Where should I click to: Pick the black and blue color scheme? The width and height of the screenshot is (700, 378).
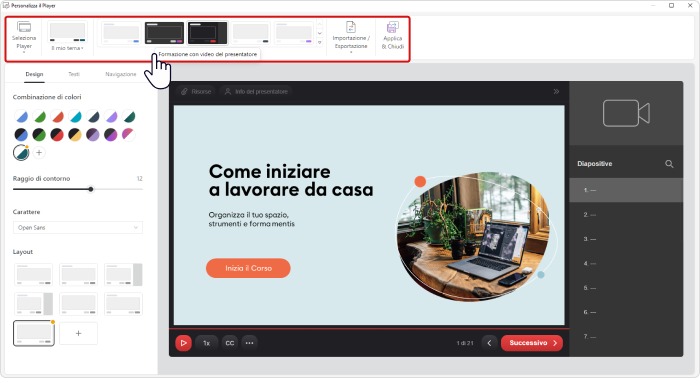21,134
